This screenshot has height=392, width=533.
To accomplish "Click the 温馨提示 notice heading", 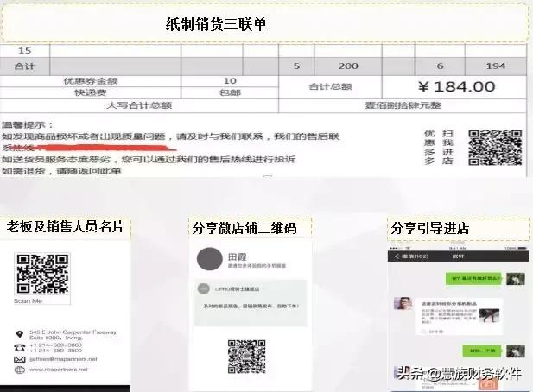I will [x=27, y=125].
